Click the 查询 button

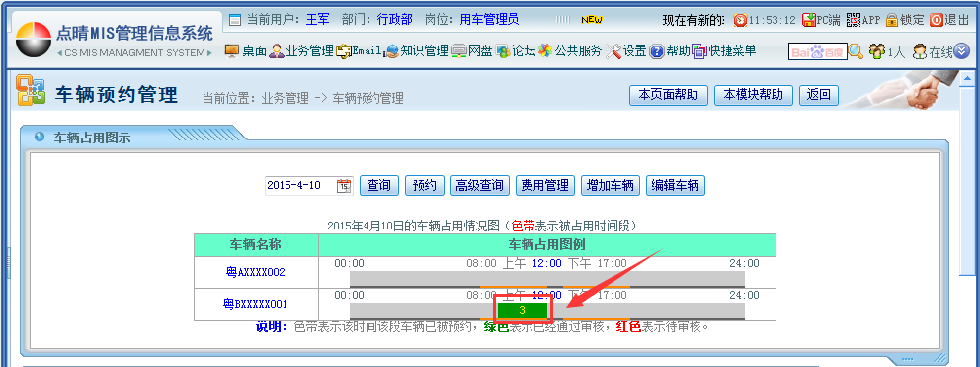(378, 185)
